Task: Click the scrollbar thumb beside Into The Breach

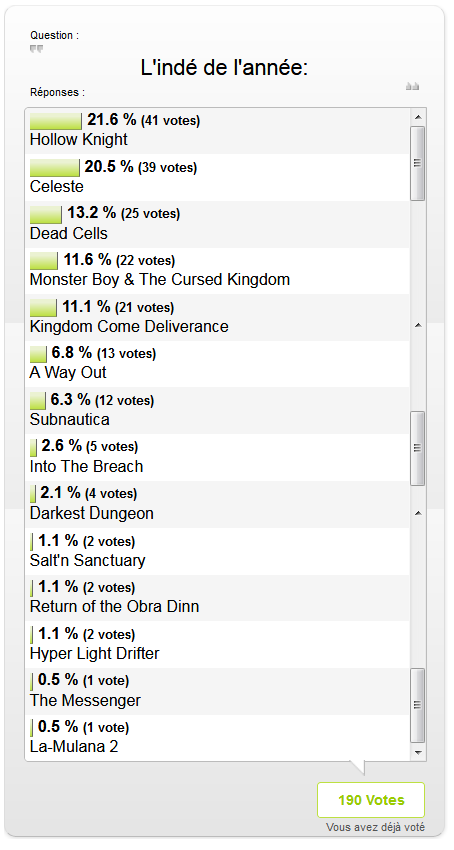Action: [418, 448]
